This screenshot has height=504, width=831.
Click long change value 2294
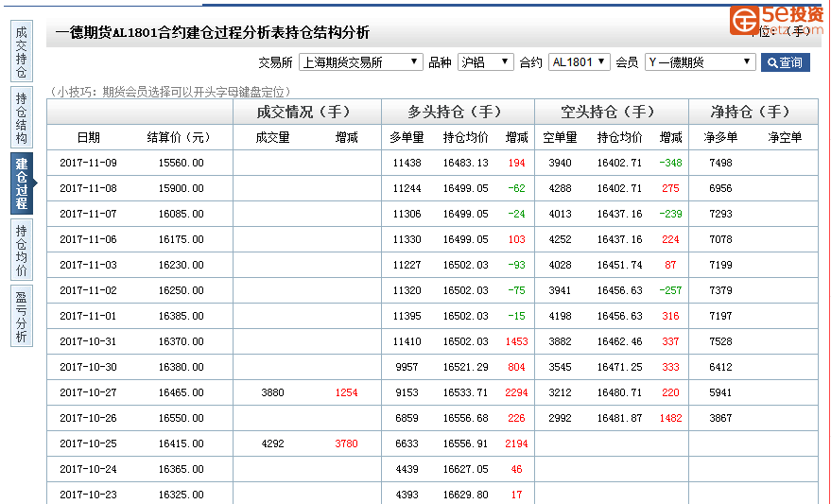pyautogui.click(x=516, y=392)
